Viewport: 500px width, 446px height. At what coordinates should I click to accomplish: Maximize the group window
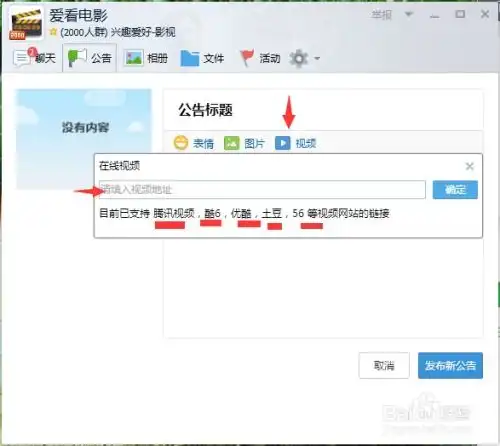(x=460, y=14)
